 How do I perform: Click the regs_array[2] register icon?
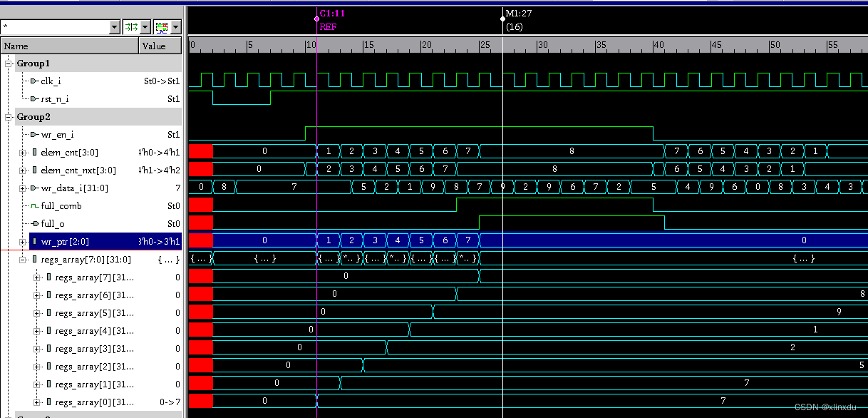coord(49,367)
